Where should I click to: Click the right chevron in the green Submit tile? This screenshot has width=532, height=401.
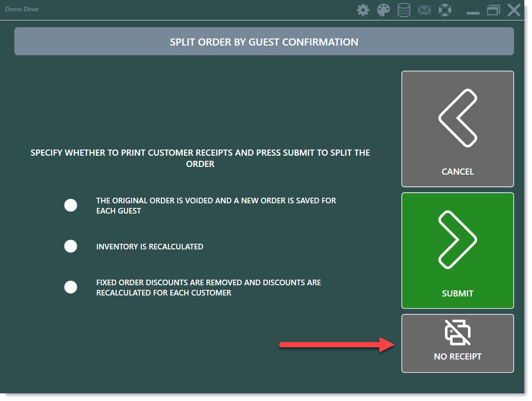pos(457,240)
